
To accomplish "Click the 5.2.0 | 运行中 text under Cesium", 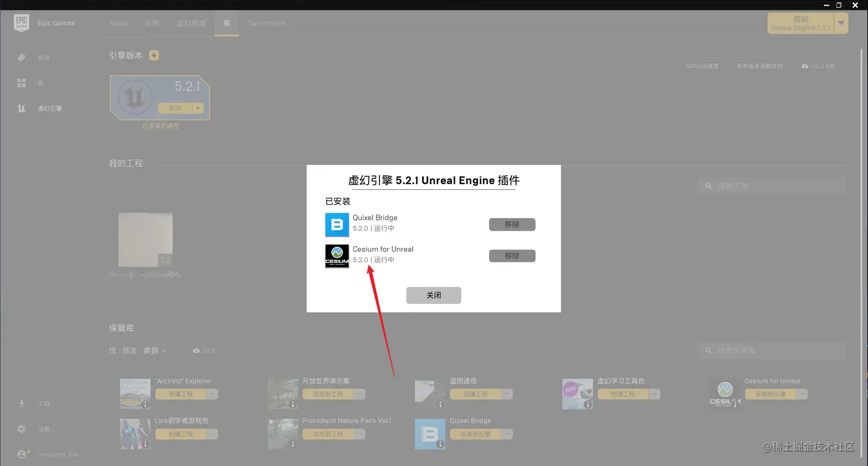I will (x=374, y=260).
